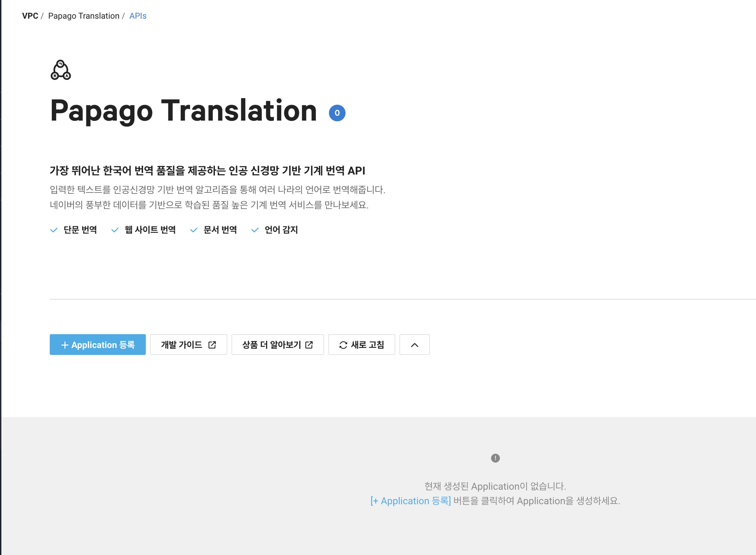Viewport: 756px width, 555px height.
Task: Click the plus icon on Application 등록 button
Action: [65, 345]
